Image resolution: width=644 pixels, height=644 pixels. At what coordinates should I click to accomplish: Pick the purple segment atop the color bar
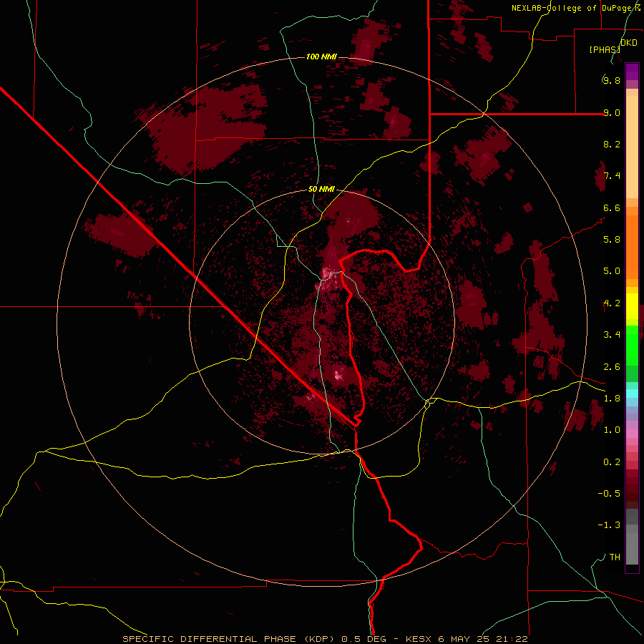(632, 72)
